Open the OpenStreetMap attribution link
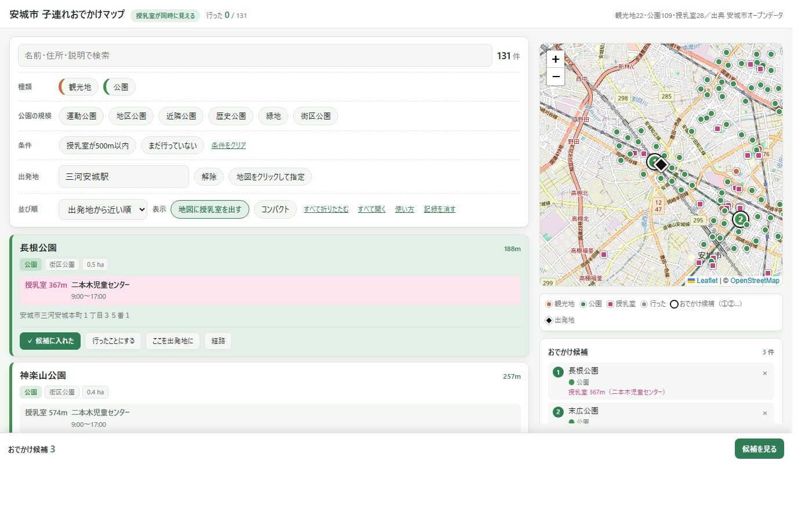 755,281
